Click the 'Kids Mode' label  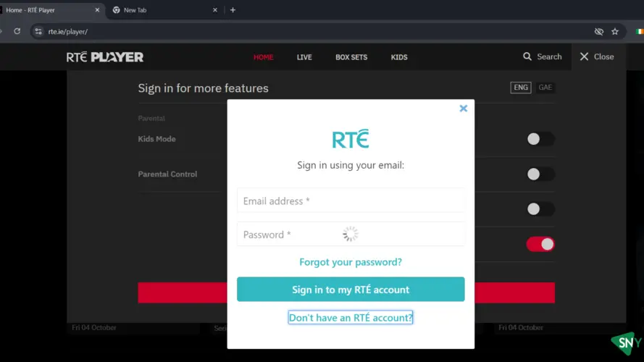157,139
